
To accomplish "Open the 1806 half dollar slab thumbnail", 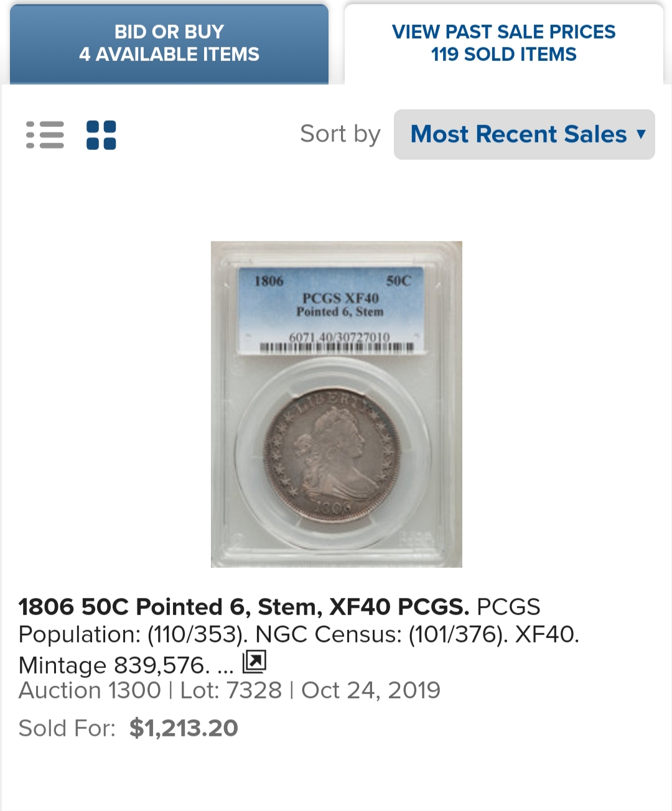I will tap(337, 404).
